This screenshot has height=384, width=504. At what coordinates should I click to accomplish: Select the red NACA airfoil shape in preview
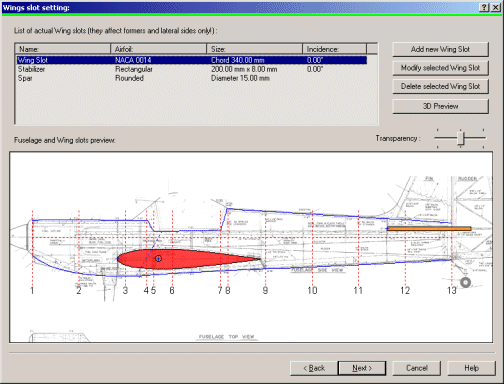tap(189, 259)
